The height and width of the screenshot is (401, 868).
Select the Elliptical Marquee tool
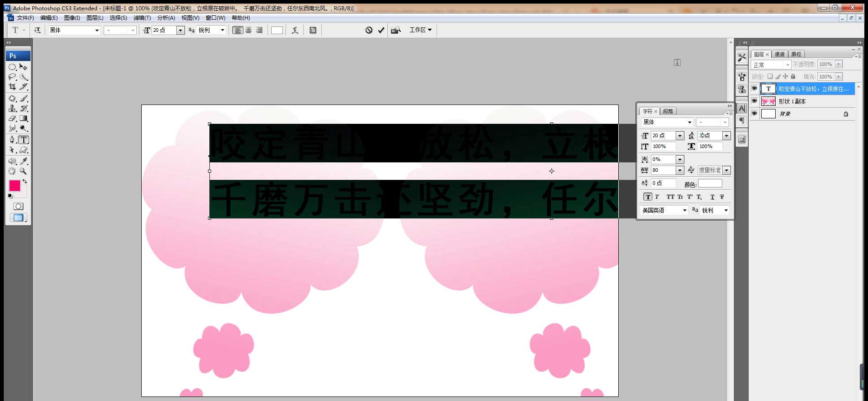tap(12, 67)
